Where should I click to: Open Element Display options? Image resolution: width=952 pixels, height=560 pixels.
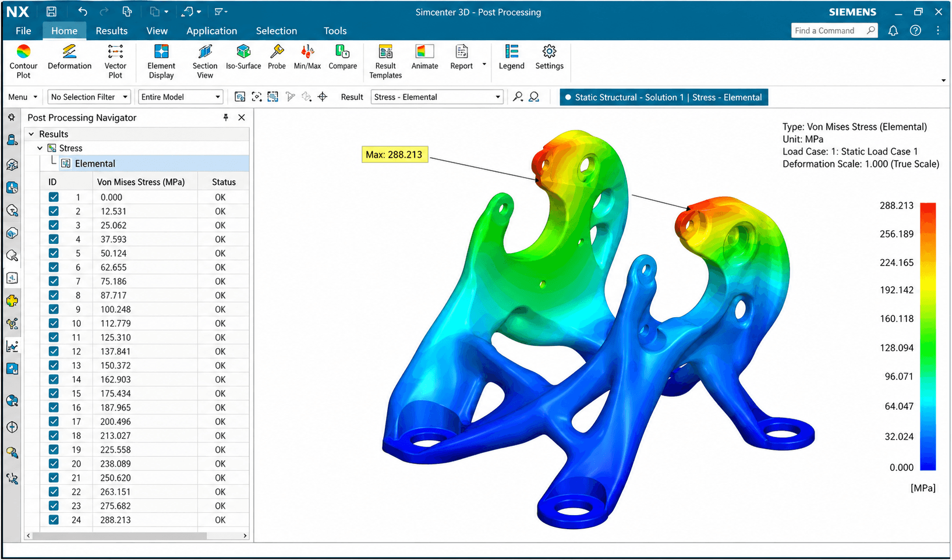point(161,61)
